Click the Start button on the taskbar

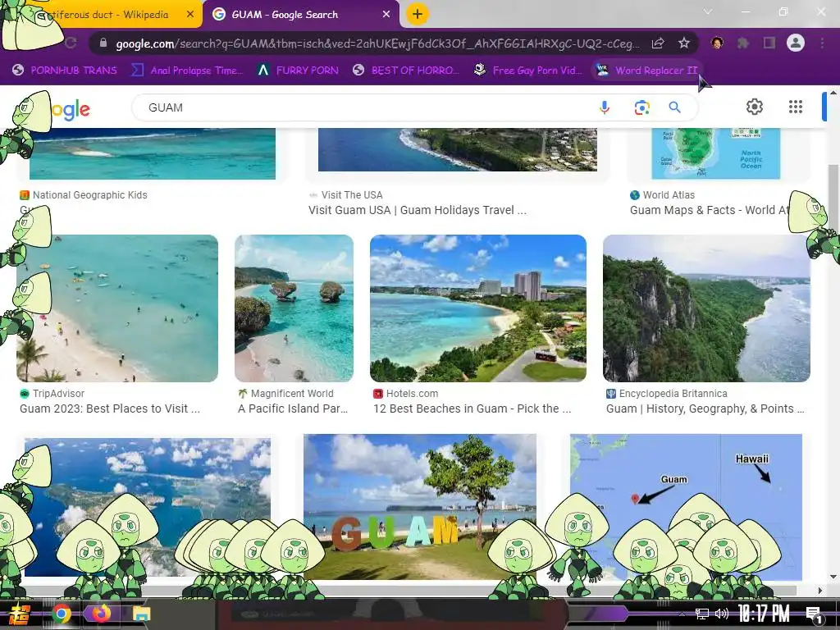[20, 614]
